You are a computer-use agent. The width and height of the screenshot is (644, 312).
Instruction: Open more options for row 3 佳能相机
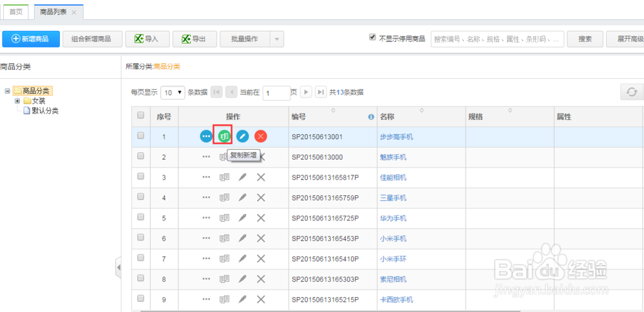coord(206,177)
